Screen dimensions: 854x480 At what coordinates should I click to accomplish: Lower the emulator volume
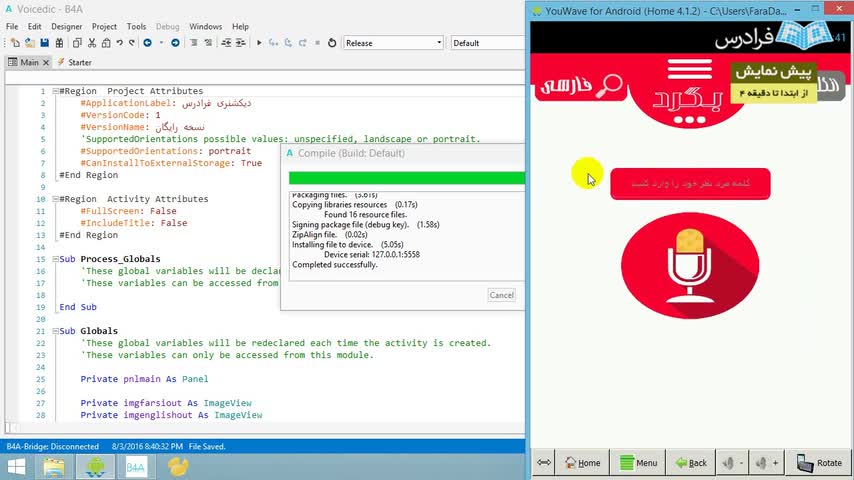[733, 463]
